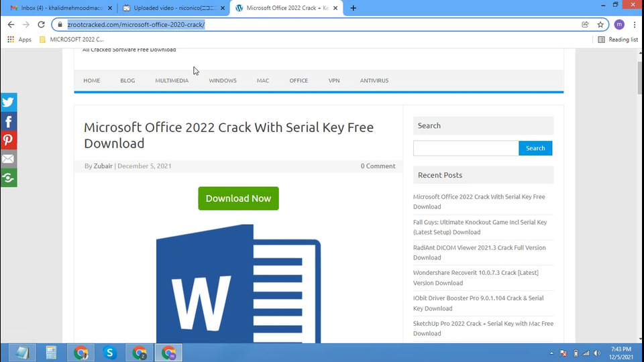
Task: Click the green Download Now button
Action: tap(238, 198)
